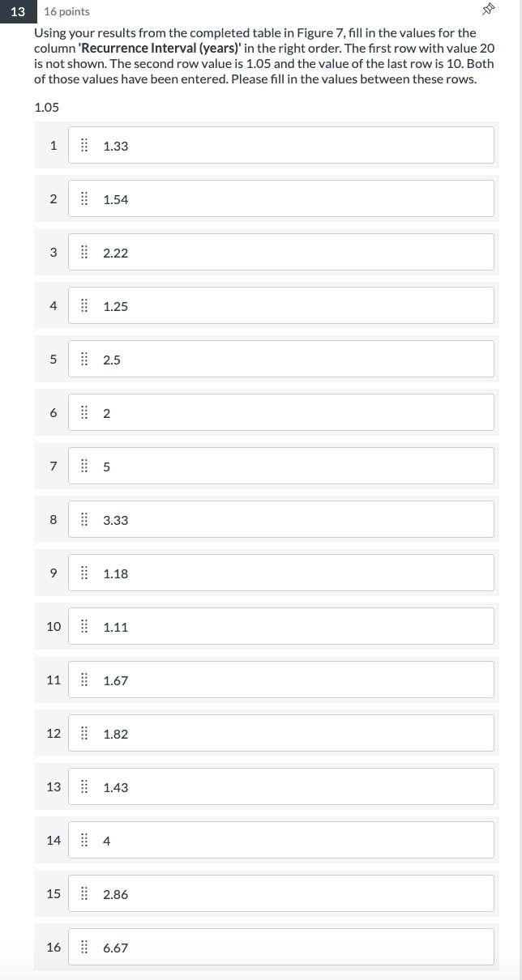
Task: Select the answer box containing 1.25
Action: point(281,305)
